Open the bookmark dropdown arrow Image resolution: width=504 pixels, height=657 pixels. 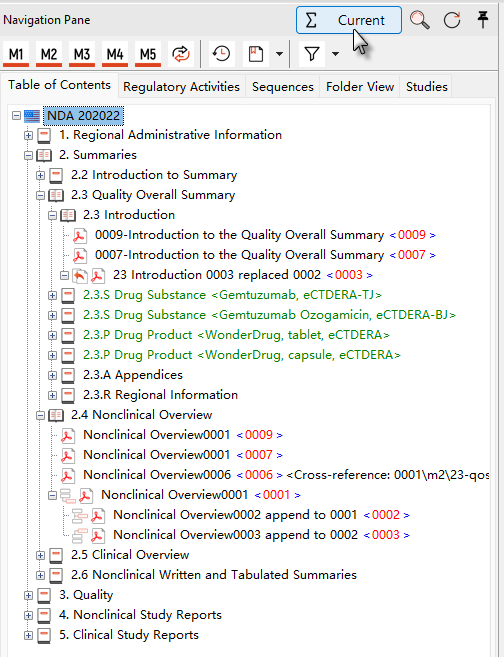[279, 54]
